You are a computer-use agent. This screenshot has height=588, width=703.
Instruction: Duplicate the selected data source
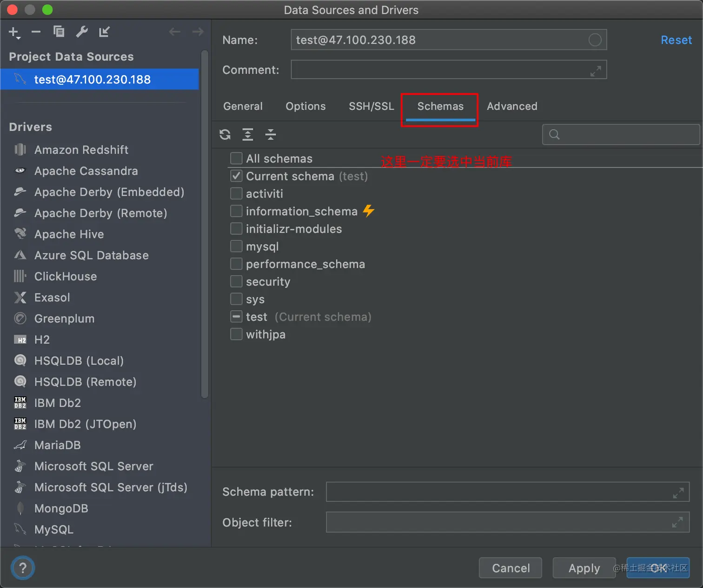click(59, 32)
